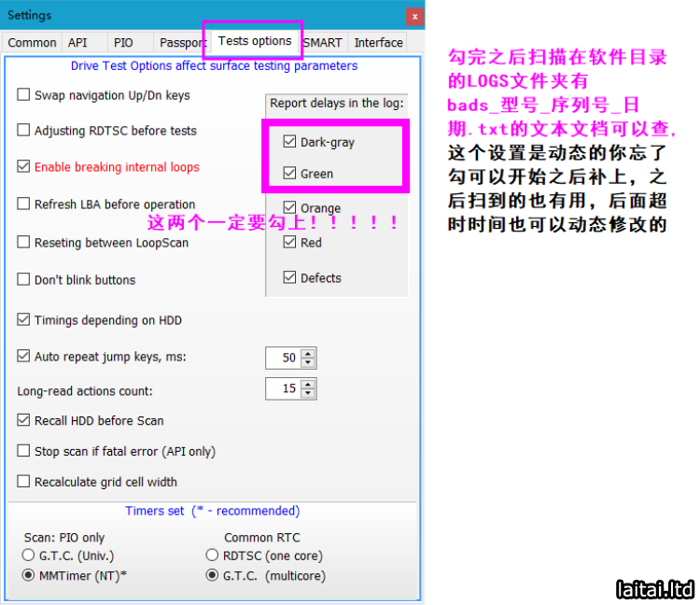Enable Stop scan if fatal error
The image size is (700, 605).
24,451
